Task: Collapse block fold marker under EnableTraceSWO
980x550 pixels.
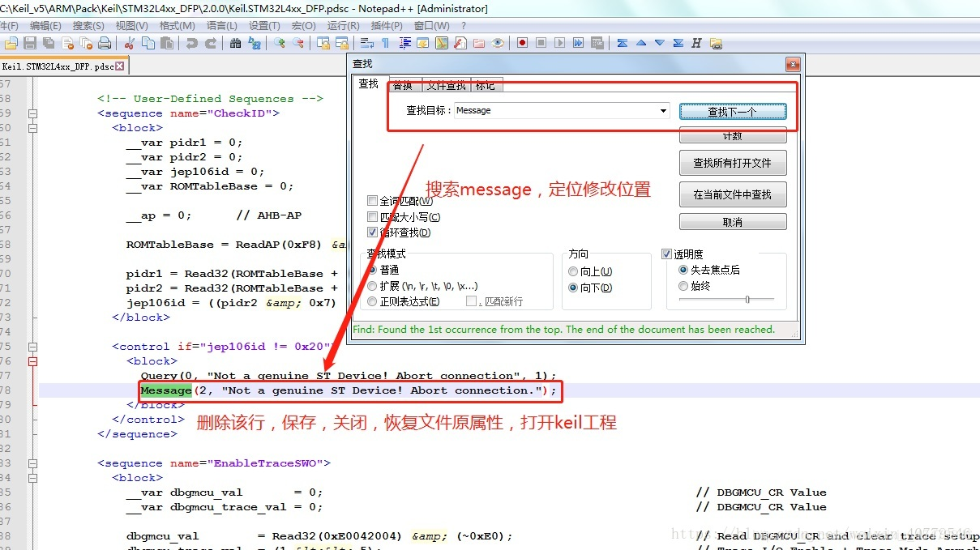Action: point(33,478)
